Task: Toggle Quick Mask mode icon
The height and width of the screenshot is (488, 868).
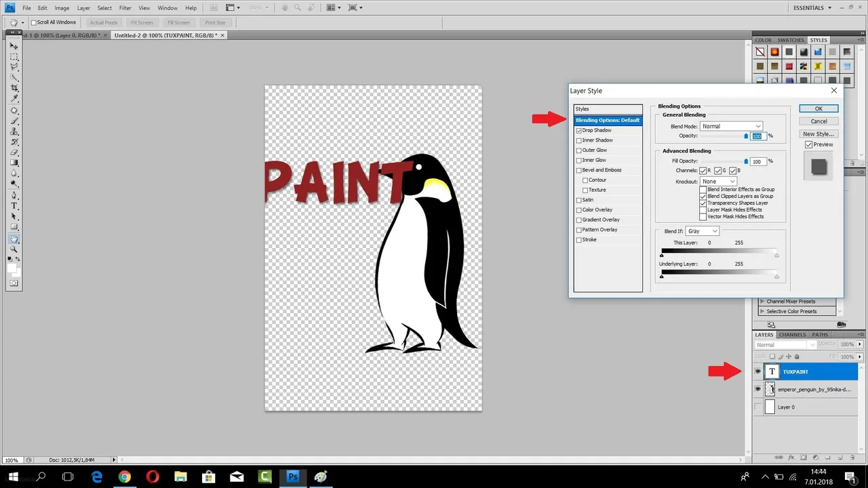Action: pos(14,283)
